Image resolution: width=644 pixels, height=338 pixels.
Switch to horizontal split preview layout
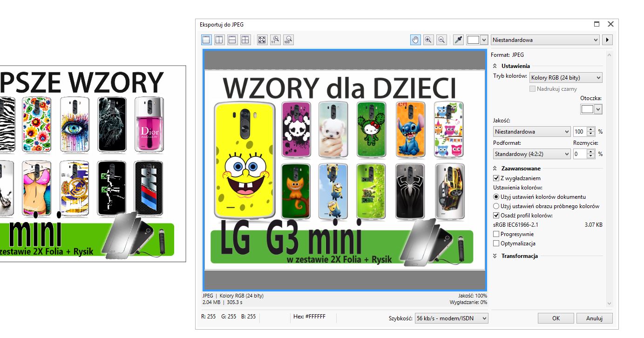[232, 40]
